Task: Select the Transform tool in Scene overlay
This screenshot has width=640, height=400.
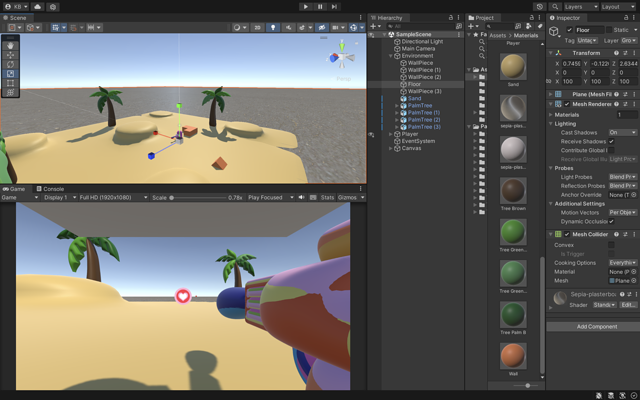Action: pyautogui.click(x=10, y=93)
